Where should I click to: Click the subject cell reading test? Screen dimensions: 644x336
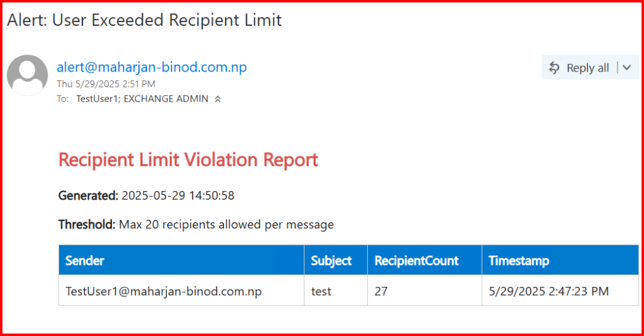(x=321, y=291)
